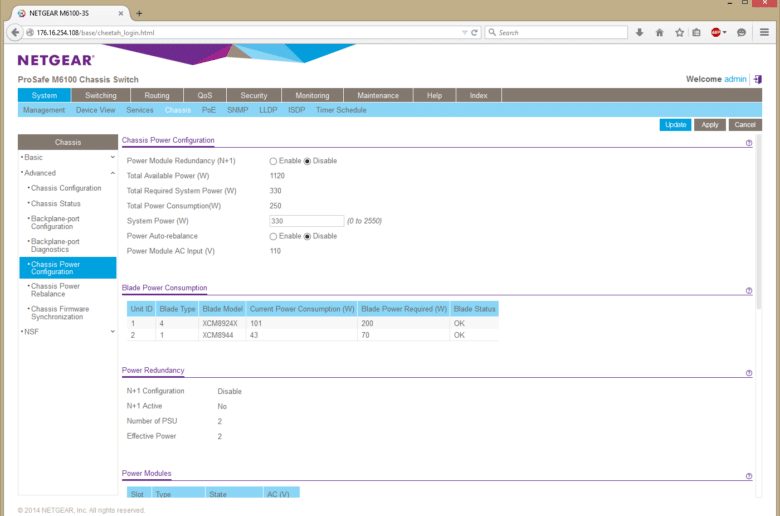Open help for Blade Power Consumption section
Image resolution: width=780 pixels, height=516 pixels.
(749, 291)
